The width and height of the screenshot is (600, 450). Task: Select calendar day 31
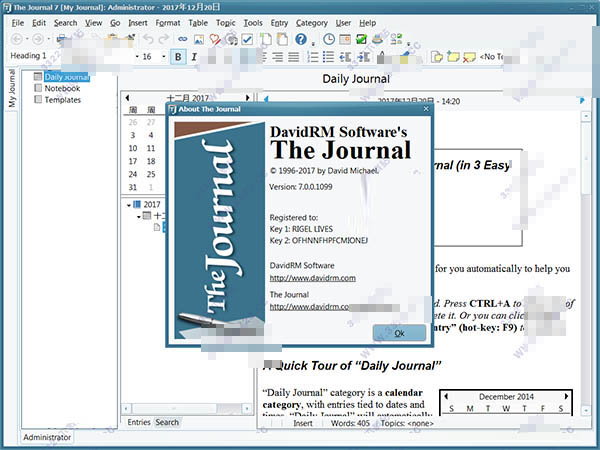(132, 188)
